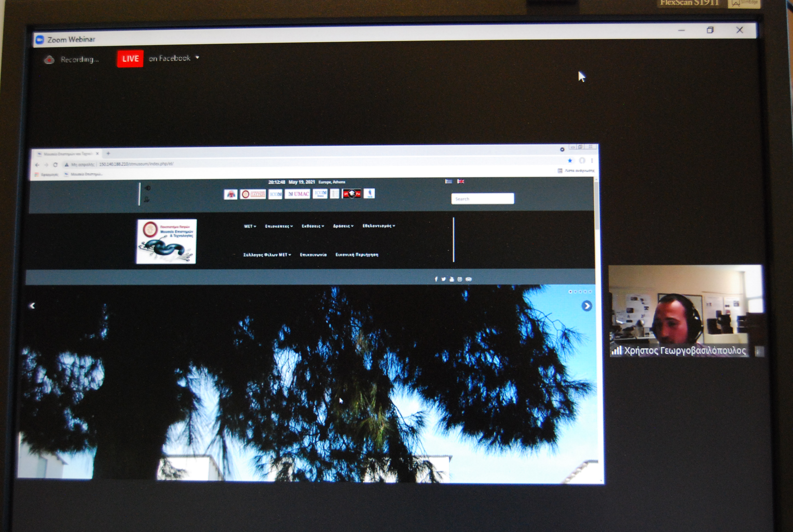Open the Εικονική Περιήγηση menu item
This screenshot has width=793, height=532.
(357, 255)
